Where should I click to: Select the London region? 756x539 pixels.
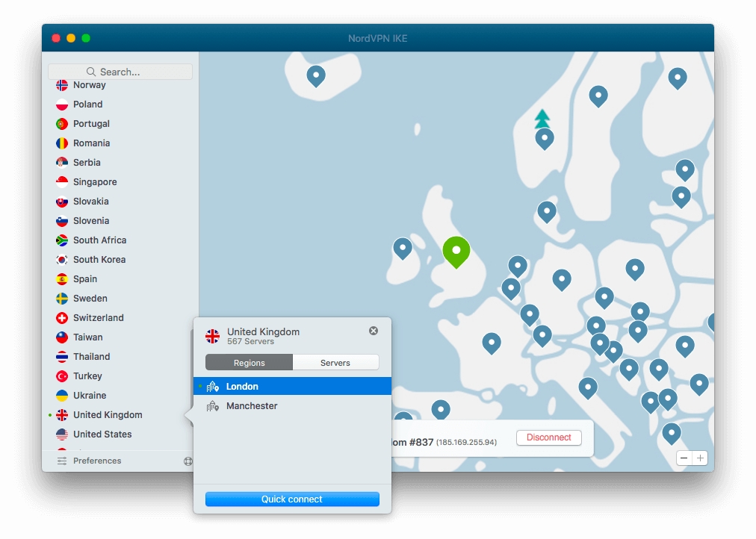click(292, 386)
